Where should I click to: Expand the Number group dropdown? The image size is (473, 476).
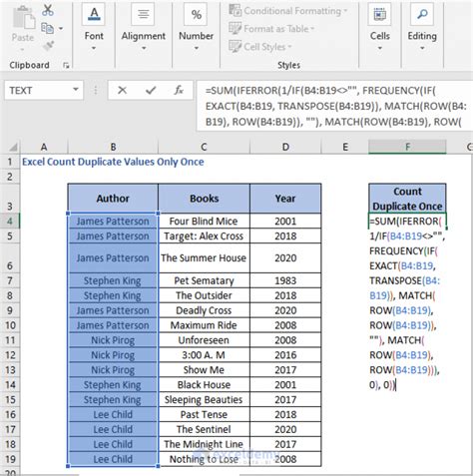point(197,48)
